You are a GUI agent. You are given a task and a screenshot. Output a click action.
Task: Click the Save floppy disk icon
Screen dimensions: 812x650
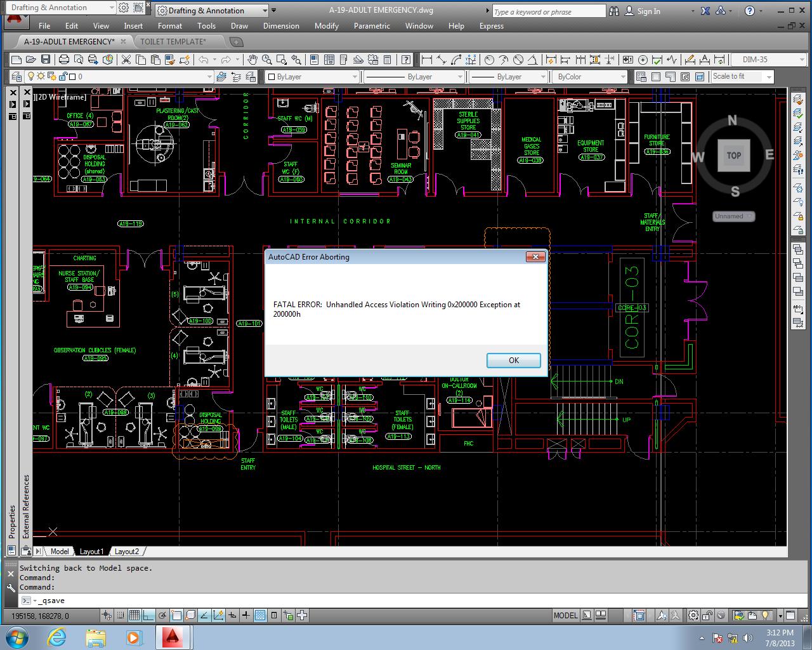click(46, 60)
